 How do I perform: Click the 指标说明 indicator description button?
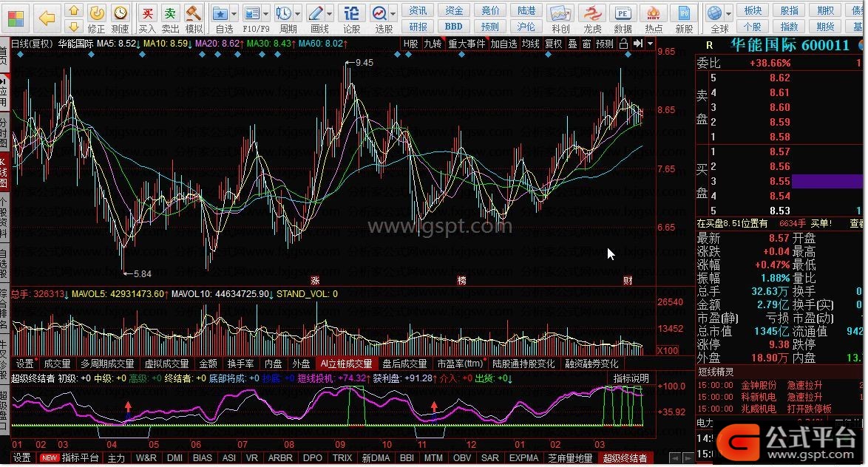click(x=631, y=378)
